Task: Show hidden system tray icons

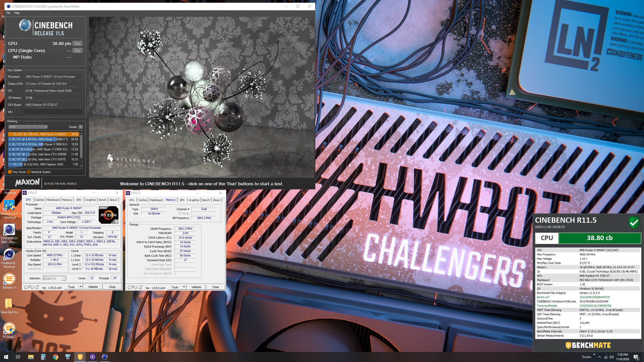Action: click(599, 357)
